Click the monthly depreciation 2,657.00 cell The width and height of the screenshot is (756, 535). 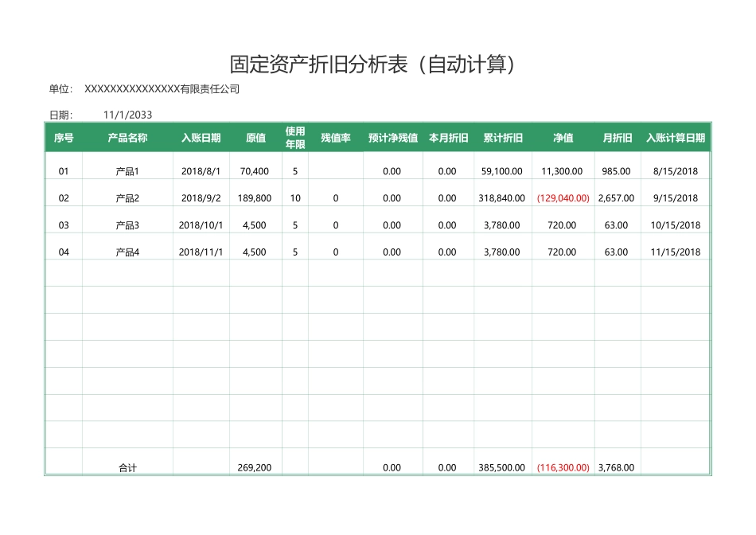tap(616, 198)
